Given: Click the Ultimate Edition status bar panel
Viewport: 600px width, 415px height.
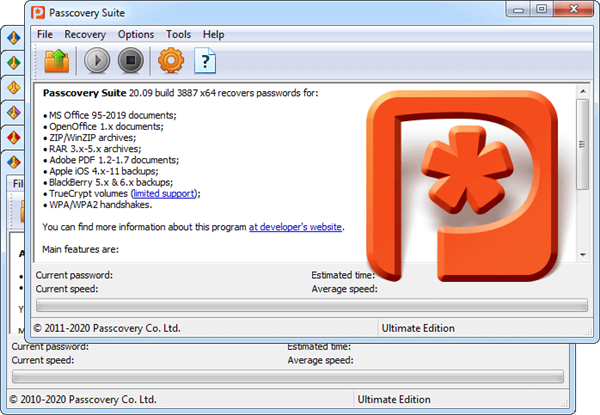Looking at the screenshot, I should [x=418, y=328].
